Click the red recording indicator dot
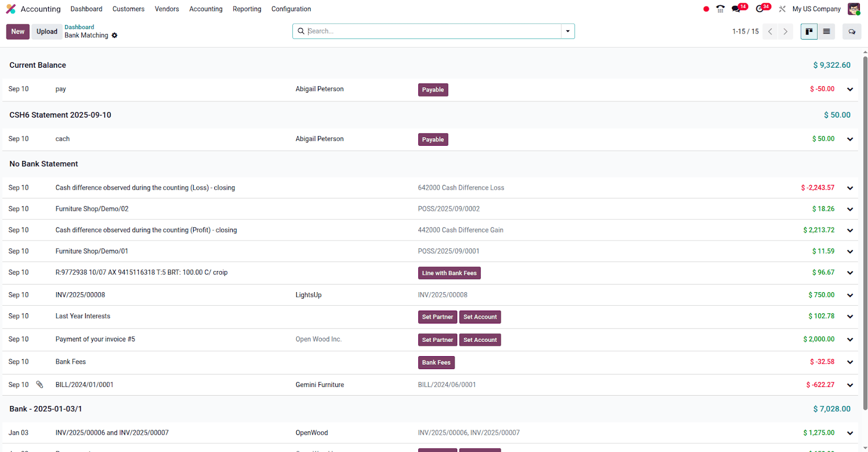Viewport: 868px width, 452px height. click(706, 9)
